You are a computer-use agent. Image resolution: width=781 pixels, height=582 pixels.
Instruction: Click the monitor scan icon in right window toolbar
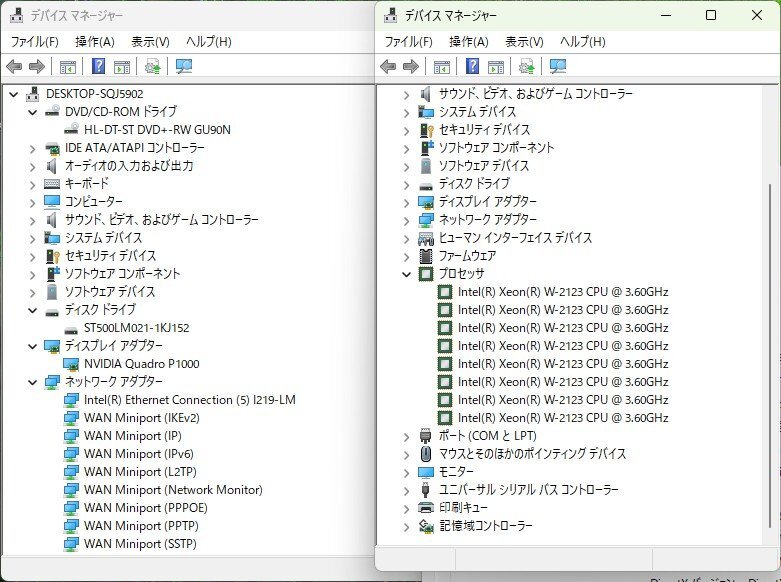pyautogui.click(x=558, y=67)
